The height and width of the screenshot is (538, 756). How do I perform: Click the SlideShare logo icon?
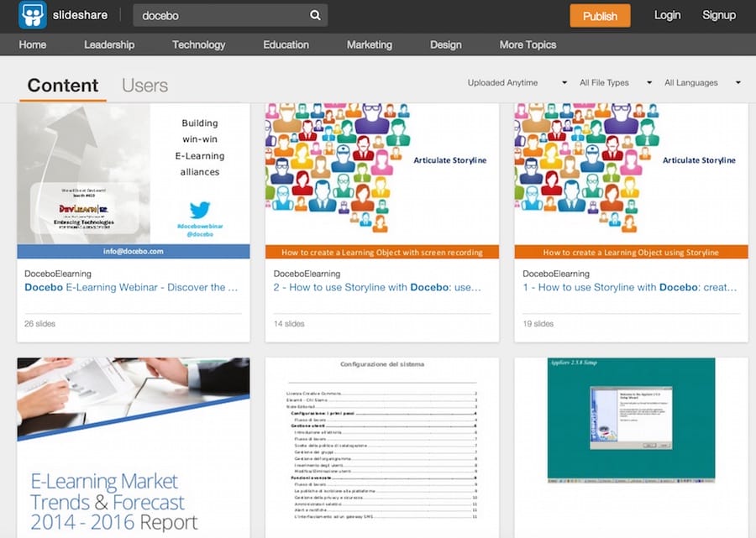tap(32, 15)
